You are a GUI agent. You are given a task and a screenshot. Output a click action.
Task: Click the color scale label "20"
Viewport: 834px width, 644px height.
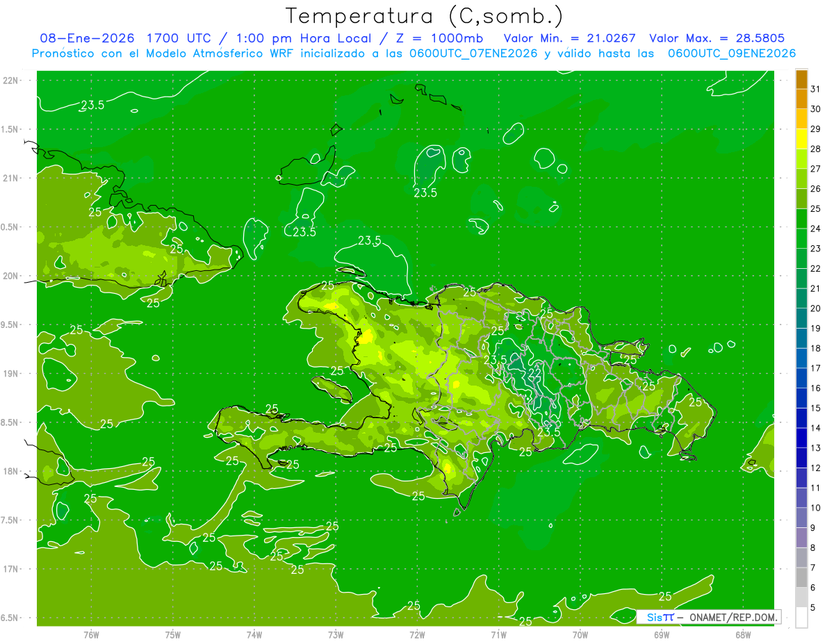point(815,308)
